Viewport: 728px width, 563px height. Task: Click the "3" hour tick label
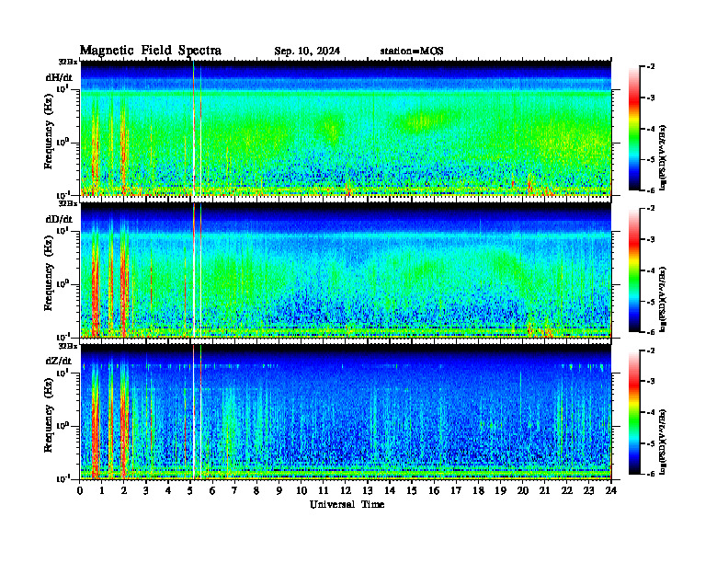coord(146,490)
